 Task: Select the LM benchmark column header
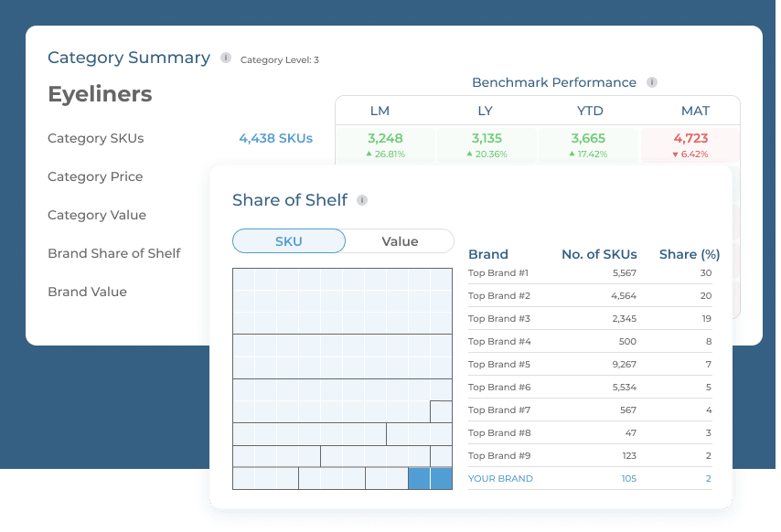(380, 111)
